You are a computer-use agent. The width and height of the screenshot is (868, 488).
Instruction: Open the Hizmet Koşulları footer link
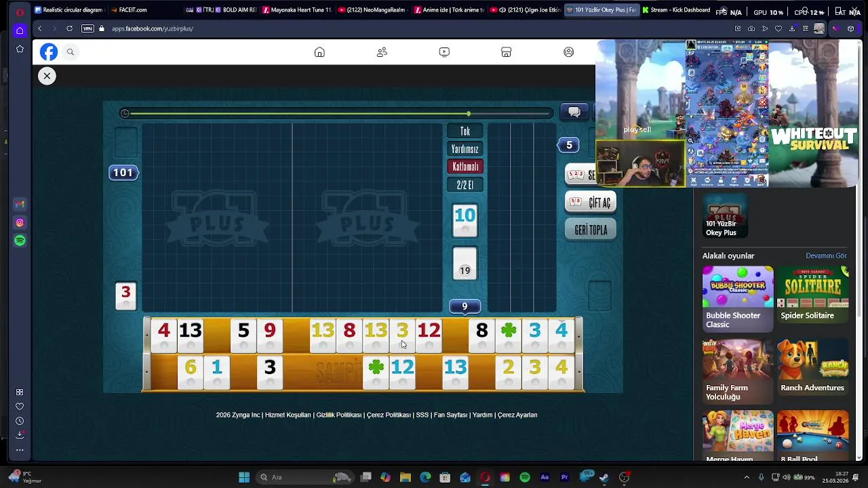click(x=288, y=415)
